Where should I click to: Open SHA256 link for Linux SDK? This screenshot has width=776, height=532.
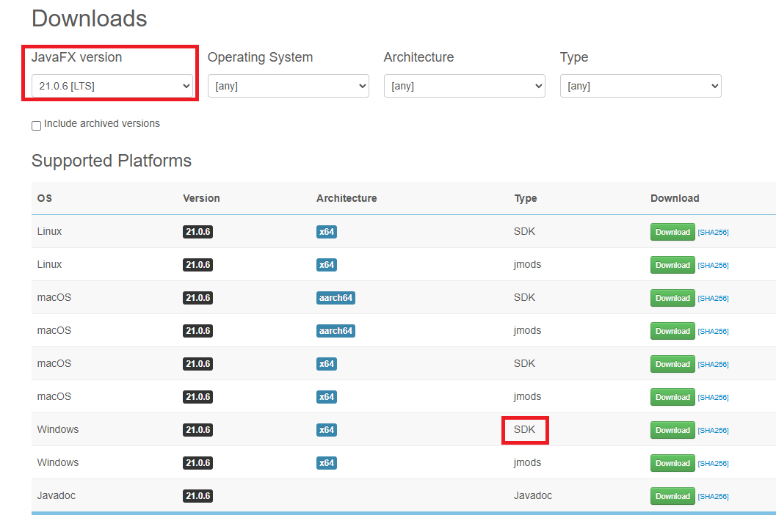pos(713,233)
